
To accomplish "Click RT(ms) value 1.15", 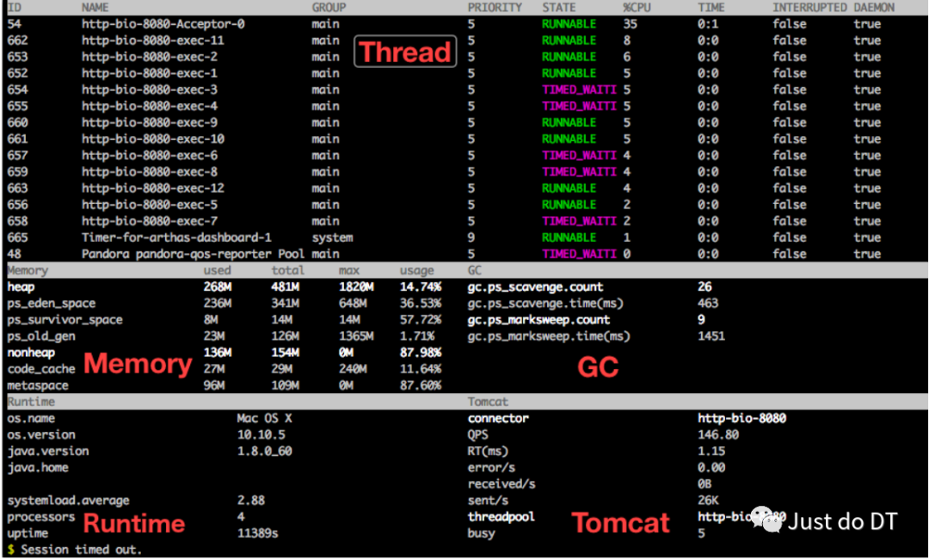I will (x=711, y=452).
